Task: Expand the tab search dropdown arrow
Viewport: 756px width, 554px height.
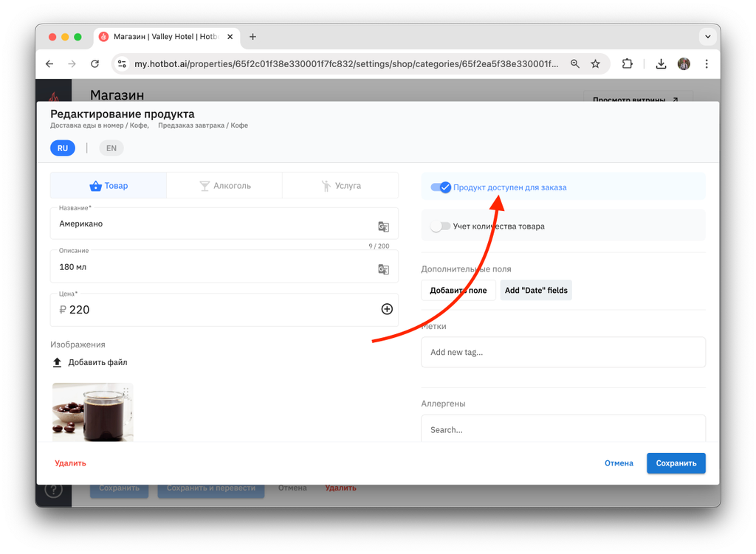Action: 707,37
